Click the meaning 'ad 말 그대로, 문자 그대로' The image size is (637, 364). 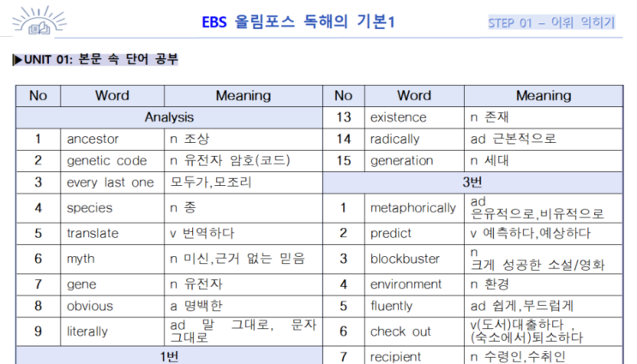243,331
